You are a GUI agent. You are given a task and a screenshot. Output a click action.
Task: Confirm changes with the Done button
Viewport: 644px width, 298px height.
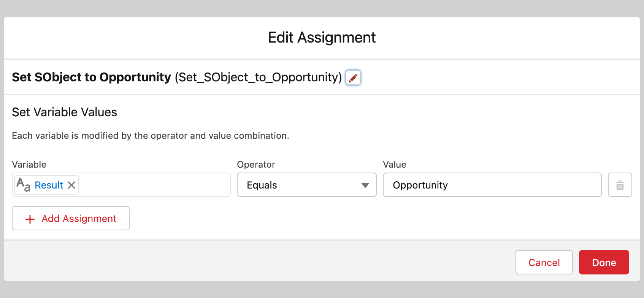point(604,262)
